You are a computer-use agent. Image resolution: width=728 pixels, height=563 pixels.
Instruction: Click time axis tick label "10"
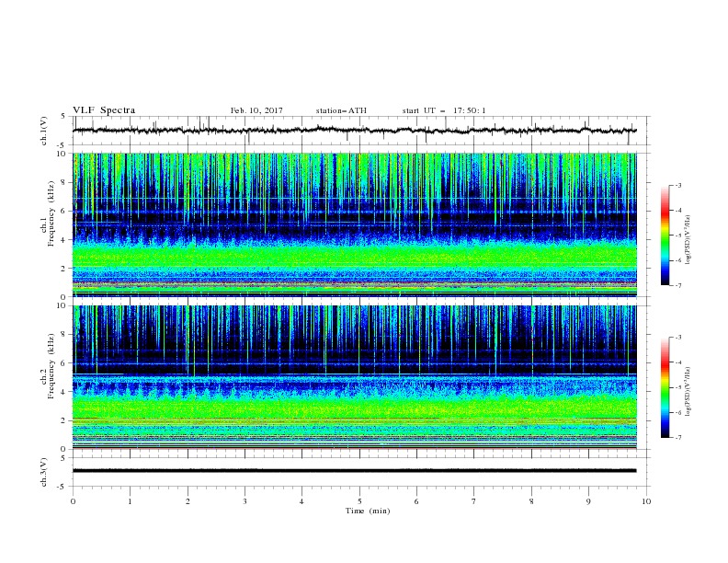[x=646, y=501]
